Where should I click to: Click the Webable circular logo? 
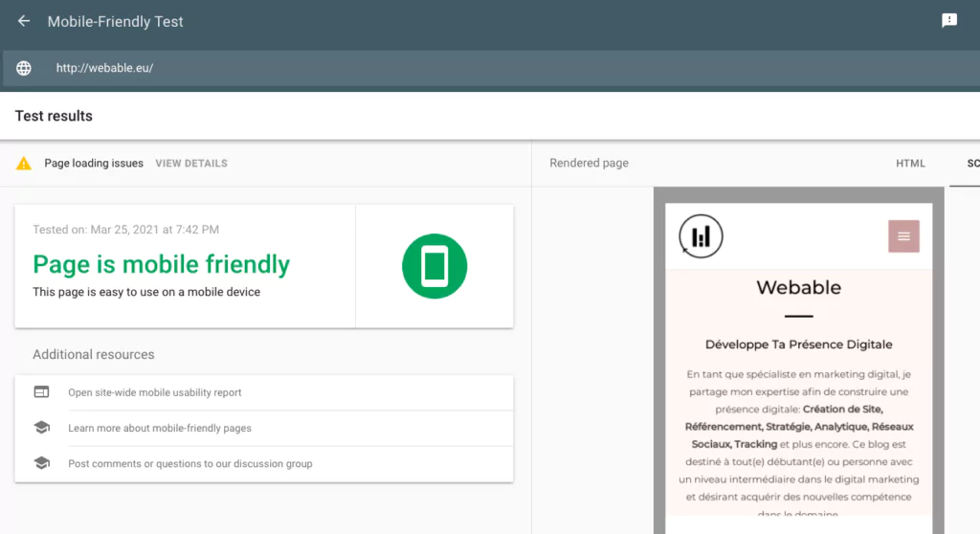(701, 236)
